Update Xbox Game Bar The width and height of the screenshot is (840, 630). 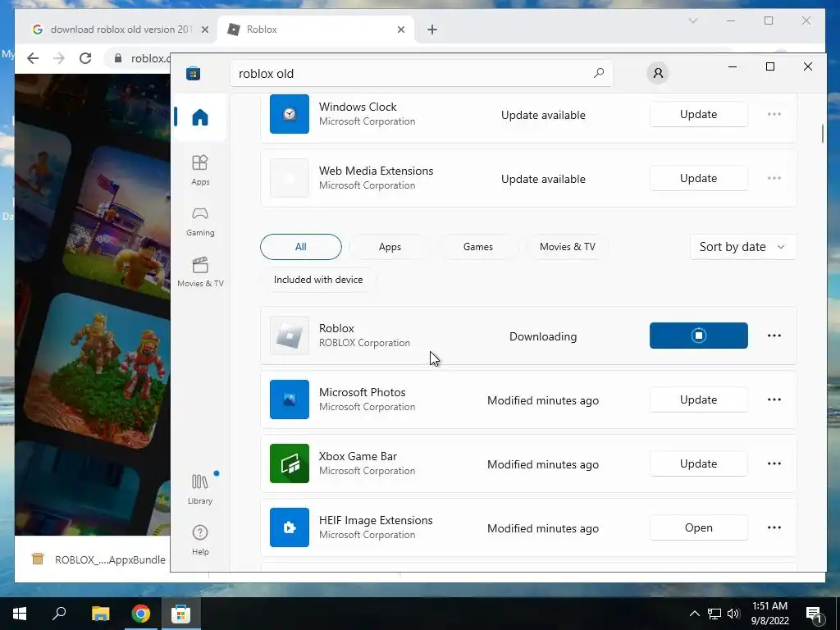pyautogui.click(x=698, y=463)
